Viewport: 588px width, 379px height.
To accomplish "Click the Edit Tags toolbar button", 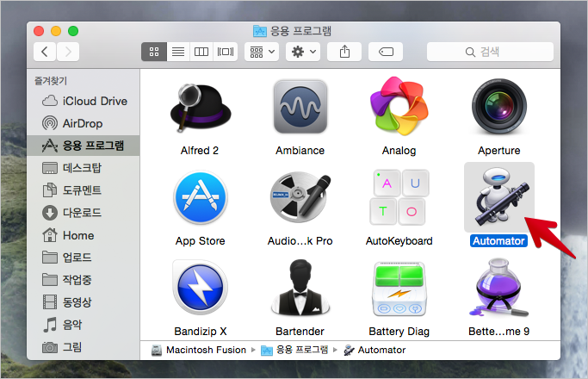I will click(x=386, y=52).
